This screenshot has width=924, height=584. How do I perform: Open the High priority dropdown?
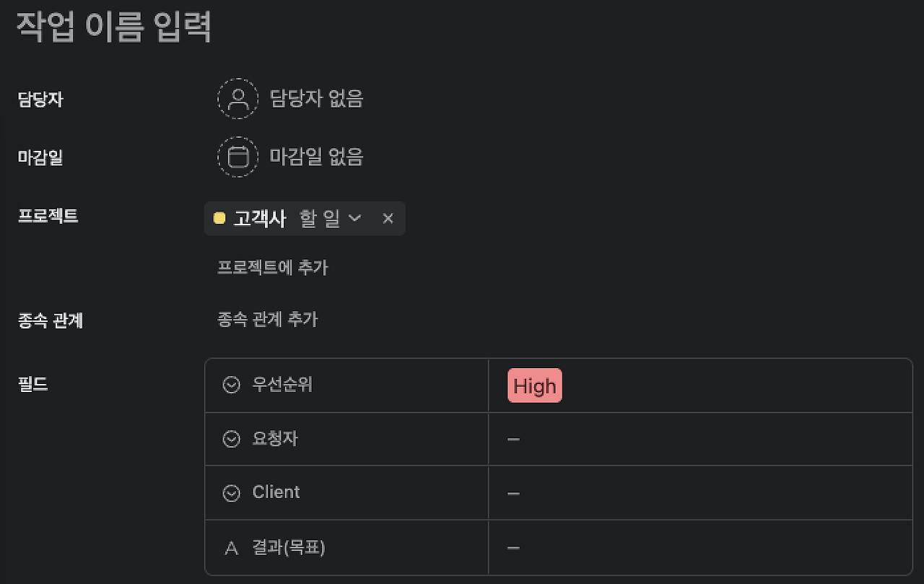(534, 385)
